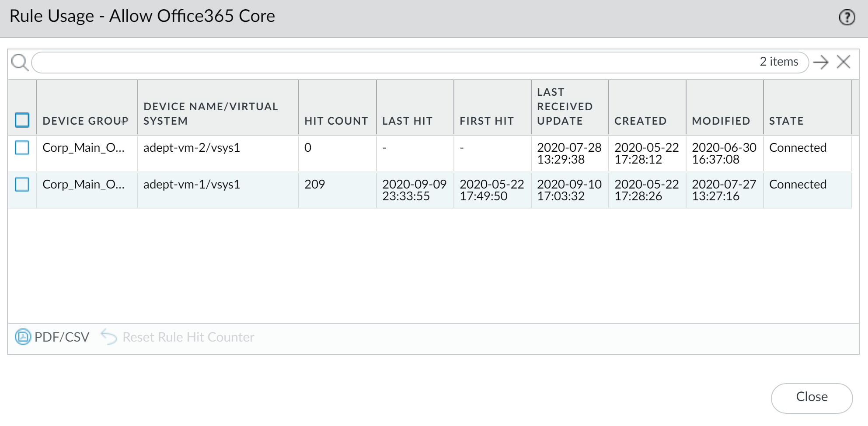
Task: Clear the filter with X icon
Action: tap(844, 62)
